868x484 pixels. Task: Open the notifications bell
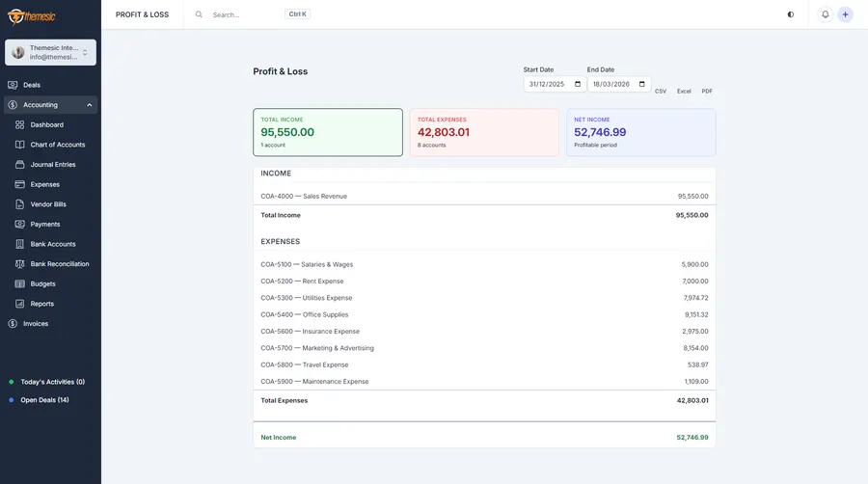pyautogui.click(x=825, y=14)
